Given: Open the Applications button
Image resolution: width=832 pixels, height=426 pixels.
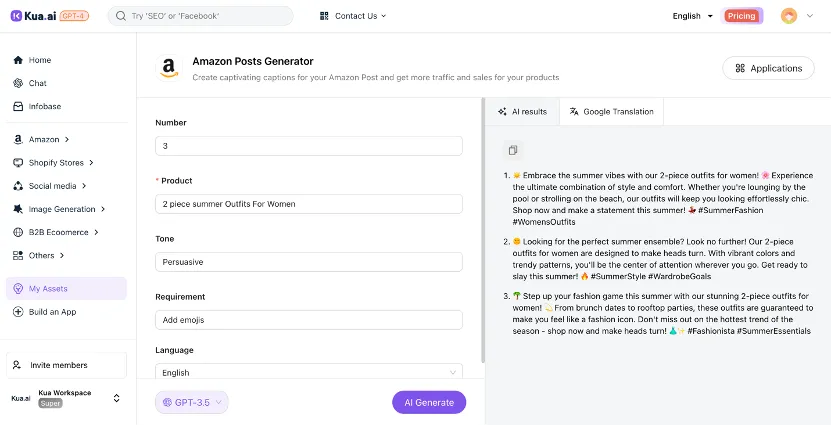Looking at the screenshot, I should pyautogui.click(x=768, y=68).
